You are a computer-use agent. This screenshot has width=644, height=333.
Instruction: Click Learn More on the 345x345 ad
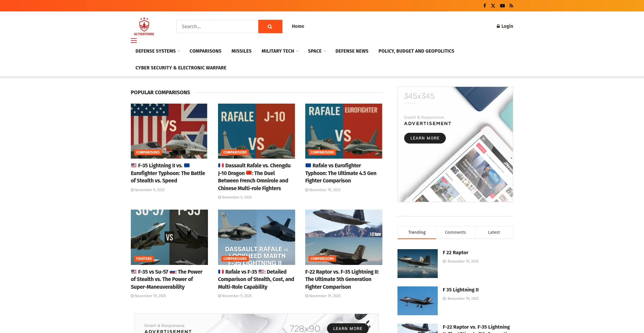coord(425,138)
